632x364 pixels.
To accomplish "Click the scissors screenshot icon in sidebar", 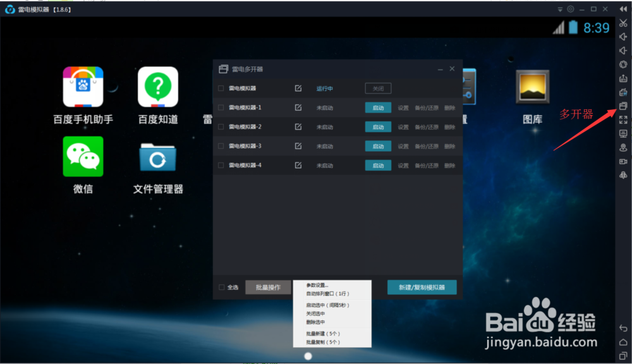I will click(623, 23).
